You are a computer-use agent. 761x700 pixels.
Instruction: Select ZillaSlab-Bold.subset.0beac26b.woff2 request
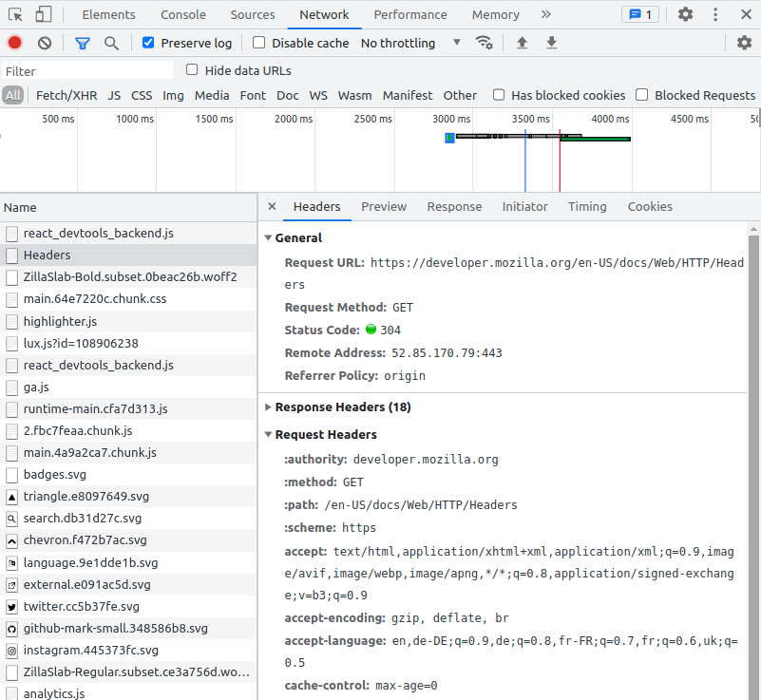click(x=128, y=277)
